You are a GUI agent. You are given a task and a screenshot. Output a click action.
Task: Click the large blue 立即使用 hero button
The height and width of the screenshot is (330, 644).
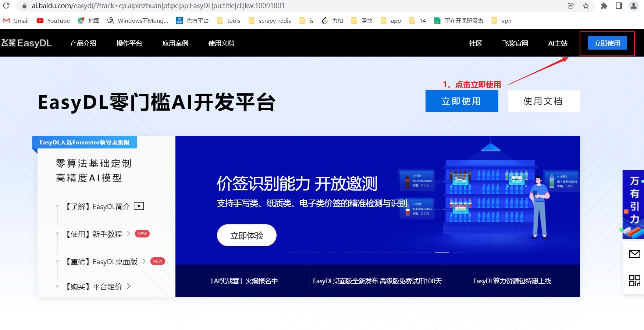click(462, 101)
